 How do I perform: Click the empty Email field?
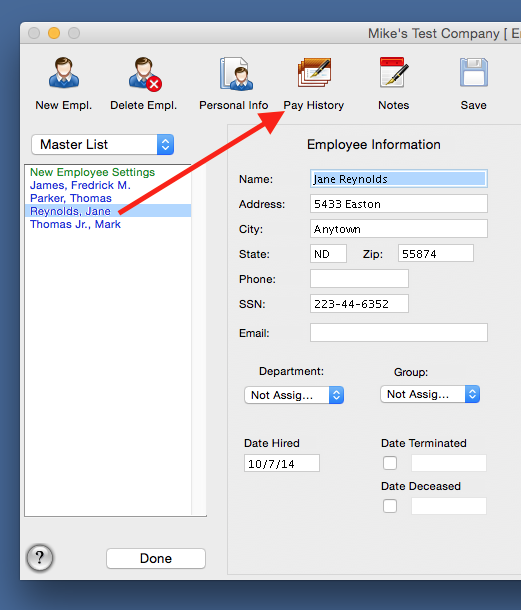coord(399,333)
